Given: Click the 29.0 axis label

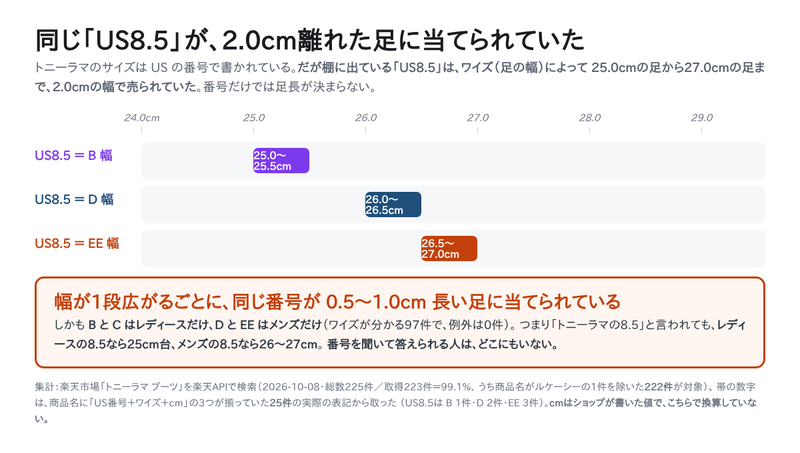Looking at the screenshot, I should tap(702, 118).
